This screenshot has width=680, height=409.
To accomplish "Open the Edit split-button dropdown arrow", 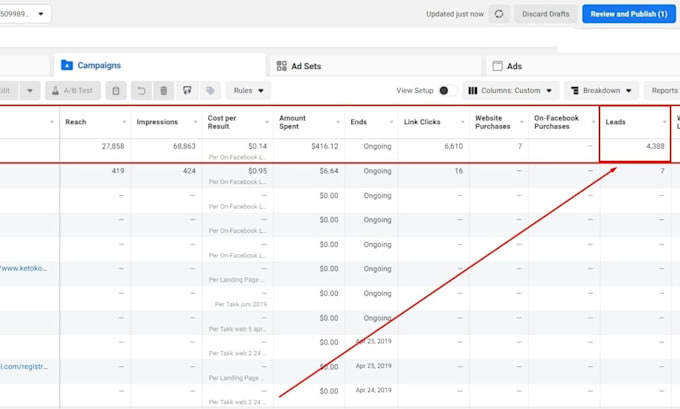I will pyautogui.click(x=30, y=91).
